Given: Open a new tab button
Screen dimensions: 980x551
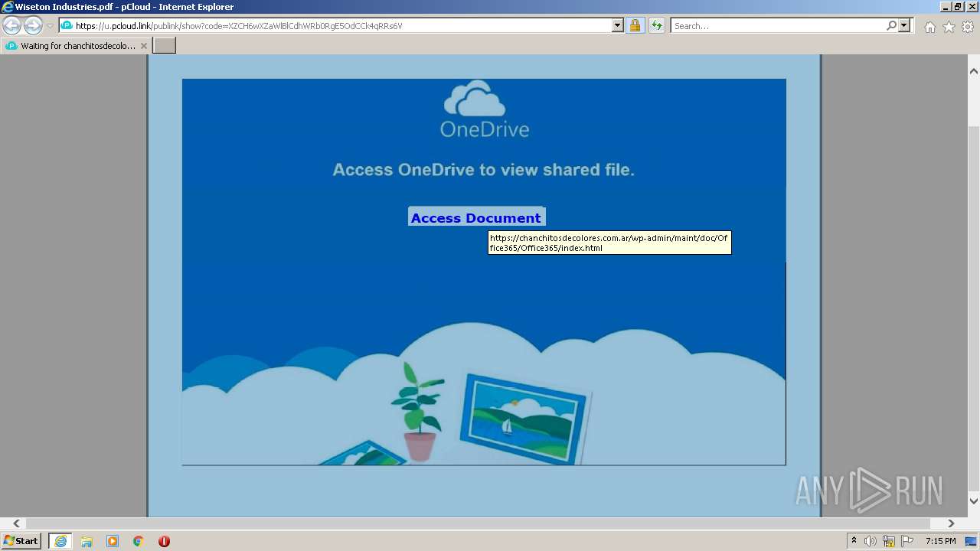Looking at the screenshot, I should click(165, 46).
